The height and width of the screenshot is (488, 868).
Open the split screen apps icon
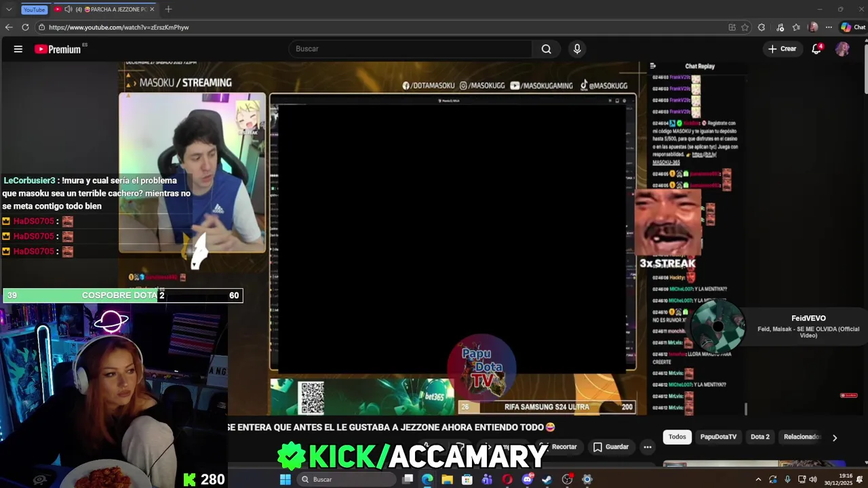point(732,27)
